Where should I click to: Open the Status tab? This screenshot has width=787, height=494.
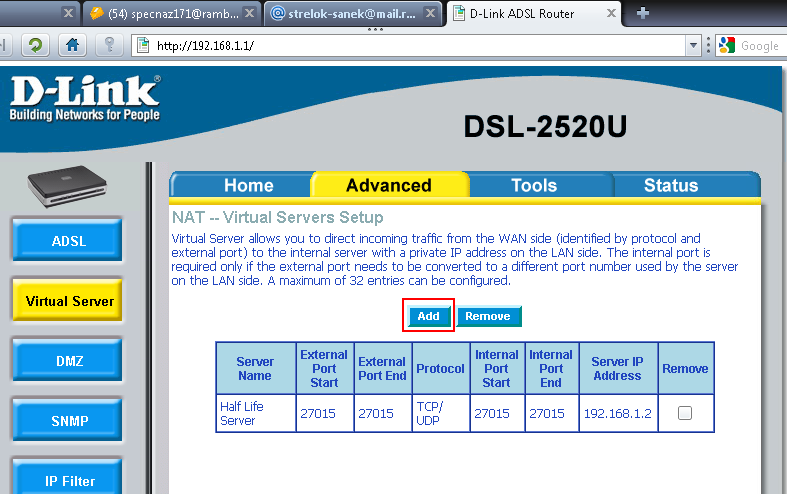coord(671,185)
